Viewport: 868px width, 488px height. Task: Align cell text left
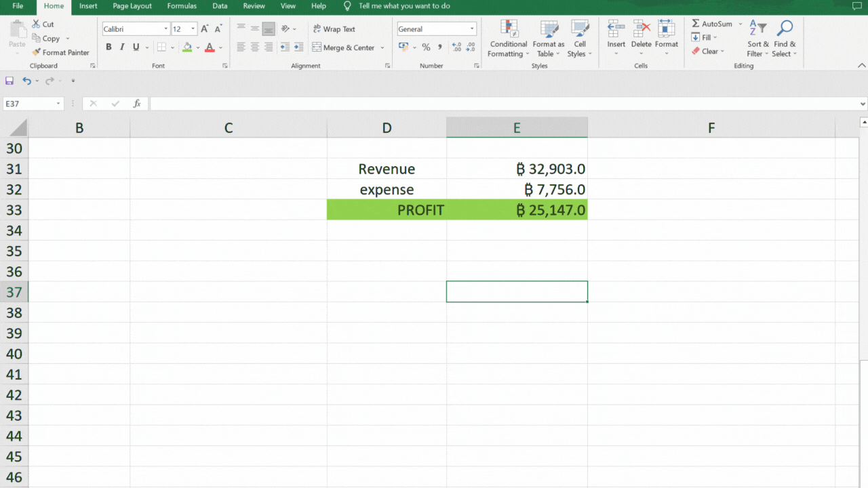pos(241,47)
